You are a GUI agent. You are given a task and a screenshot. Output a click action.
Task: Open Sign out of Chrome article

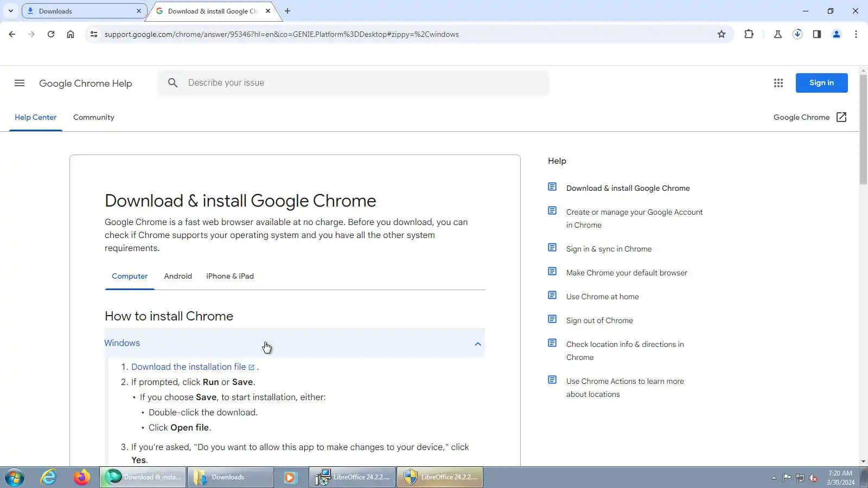coord(599,320)
